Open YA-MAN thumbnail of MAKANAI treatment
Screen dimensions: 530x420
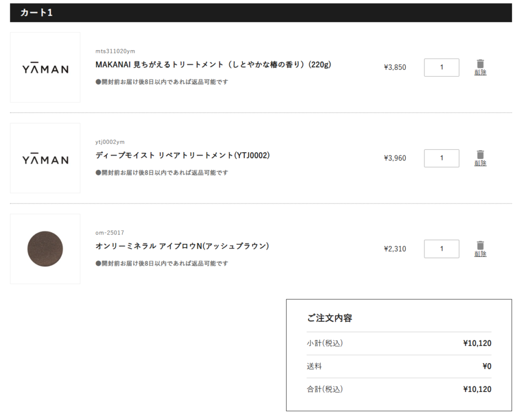point(45,67)
